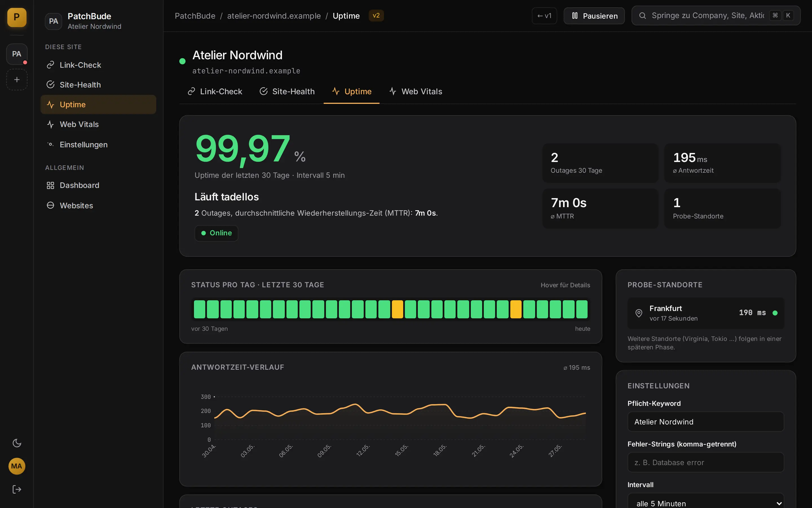Open Web Vitals in the sidebar
Screen dimensions: 812x508
(98, 124)
